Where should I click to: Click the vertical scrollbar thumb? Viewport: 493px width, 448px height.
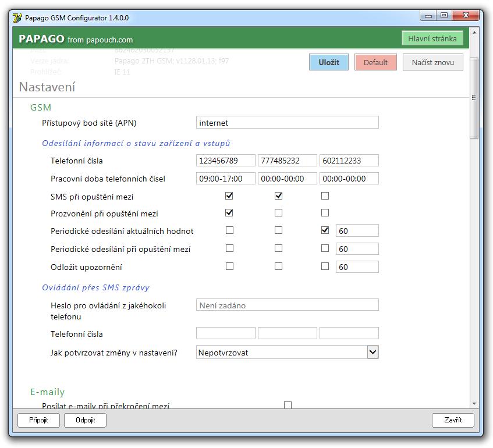coord(474,98)
